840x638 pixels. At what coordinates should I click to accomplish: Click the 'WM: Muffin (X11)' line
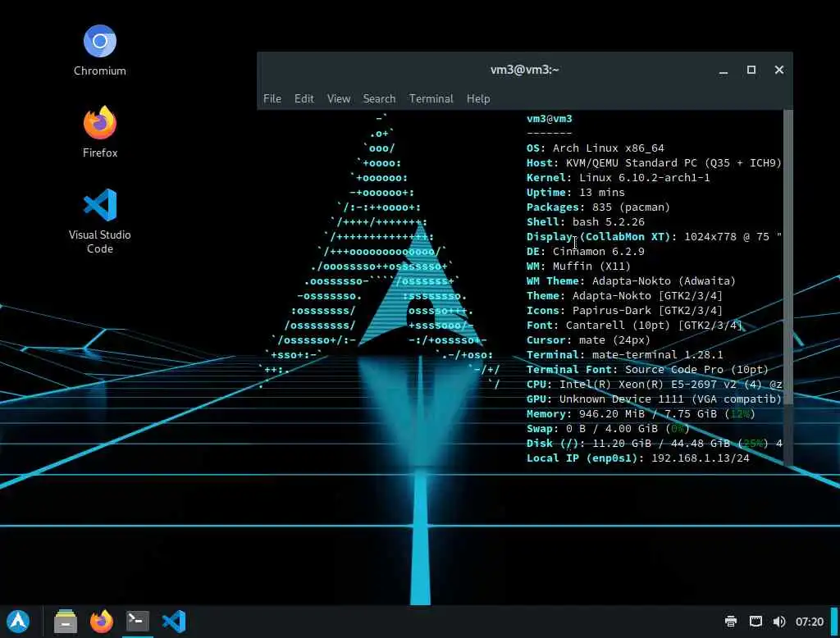click(578, 266)
